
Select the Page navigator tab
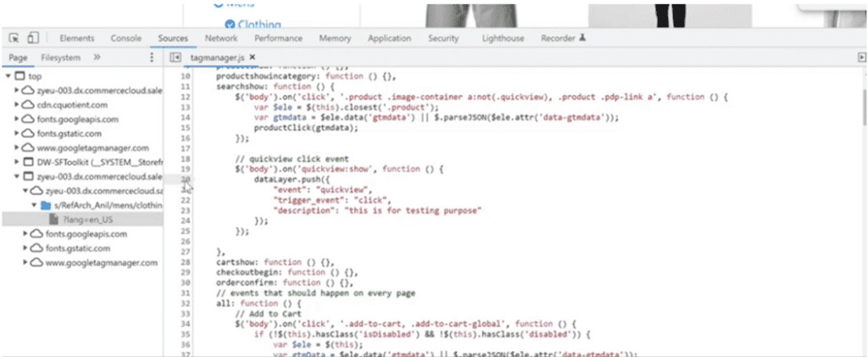coord(18,57)
